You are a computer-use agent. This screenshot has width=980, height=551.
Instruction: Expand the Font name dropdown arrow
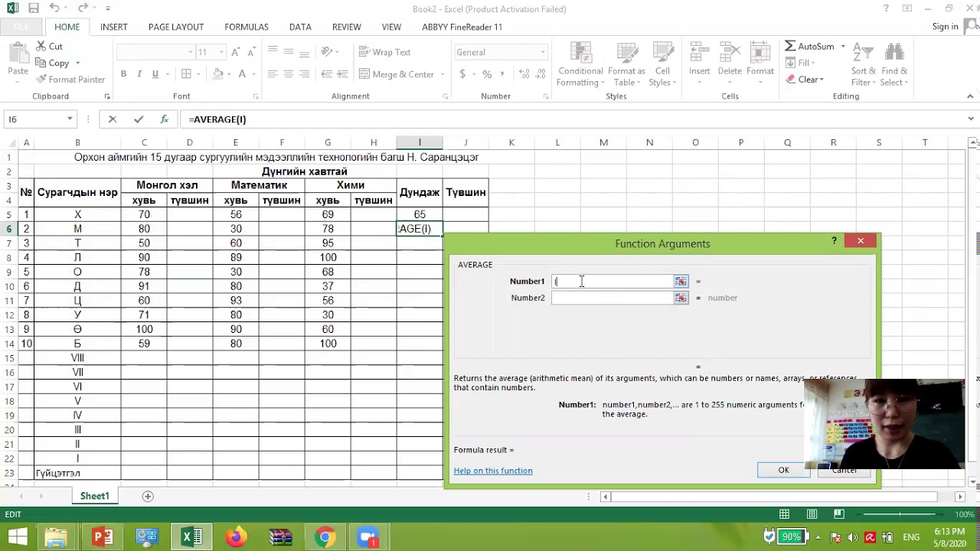191,52
